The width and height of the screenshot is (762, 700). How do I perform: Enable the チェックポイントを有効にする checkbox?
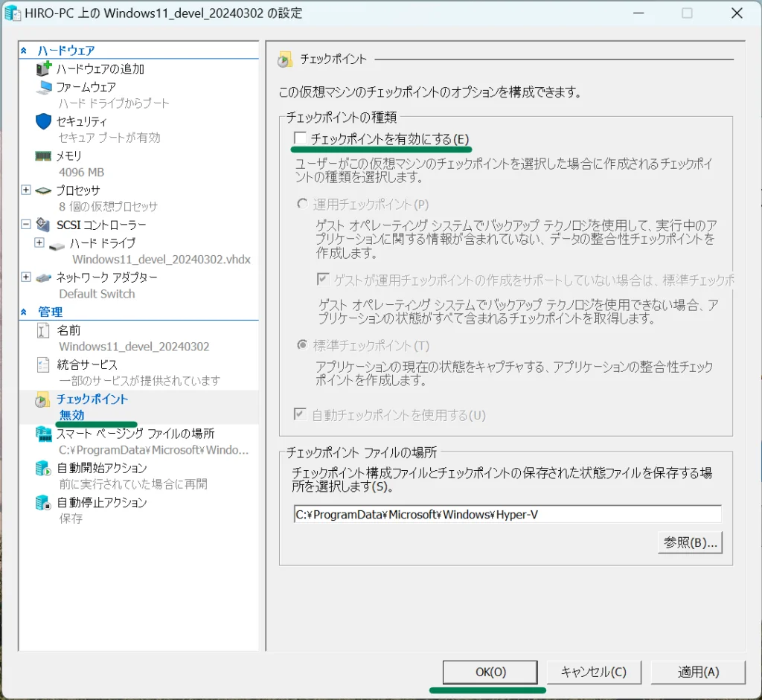300,138
